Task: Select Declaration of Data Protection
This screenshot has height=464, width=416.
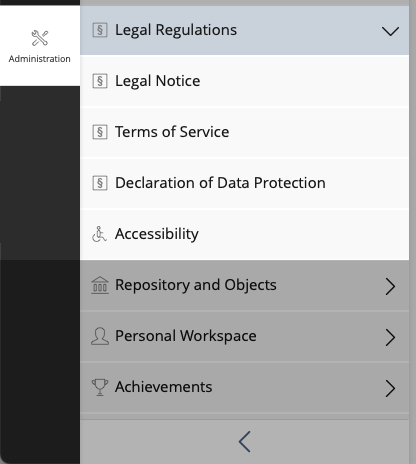Action: coord(244,183)
